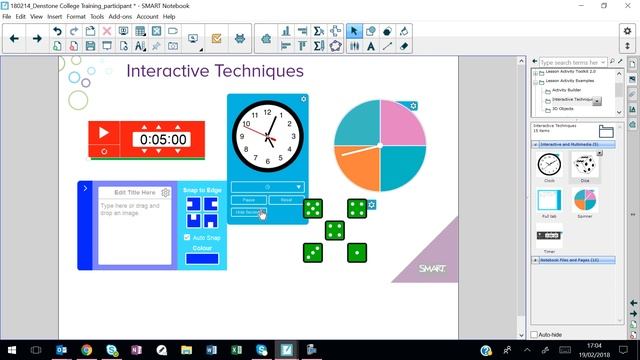640x360 pixels.
Task: Click the clock Reset button
Action: click(x=287, y=200)
